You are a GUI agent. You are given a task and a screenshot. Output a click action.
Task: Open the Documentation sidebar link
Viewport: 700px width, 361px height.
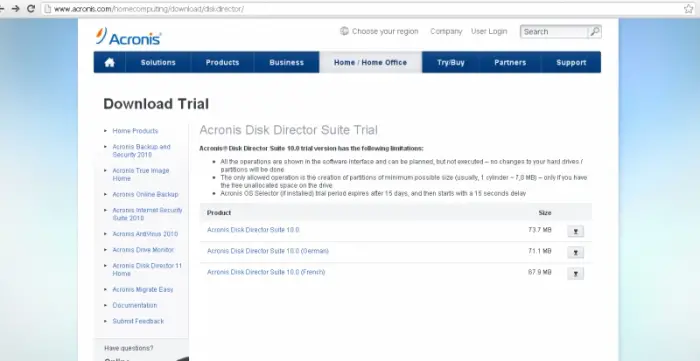[135, 305]
